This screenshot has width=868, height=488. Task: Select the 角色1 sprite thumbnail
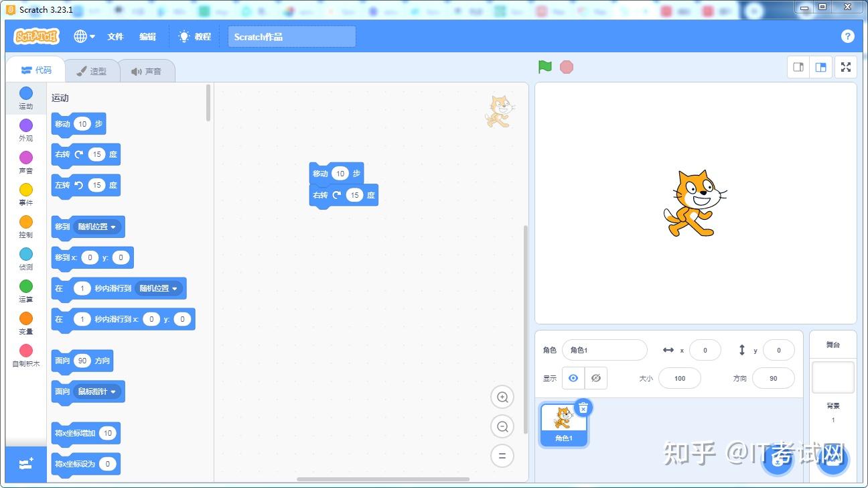click(x=563, y=422)
